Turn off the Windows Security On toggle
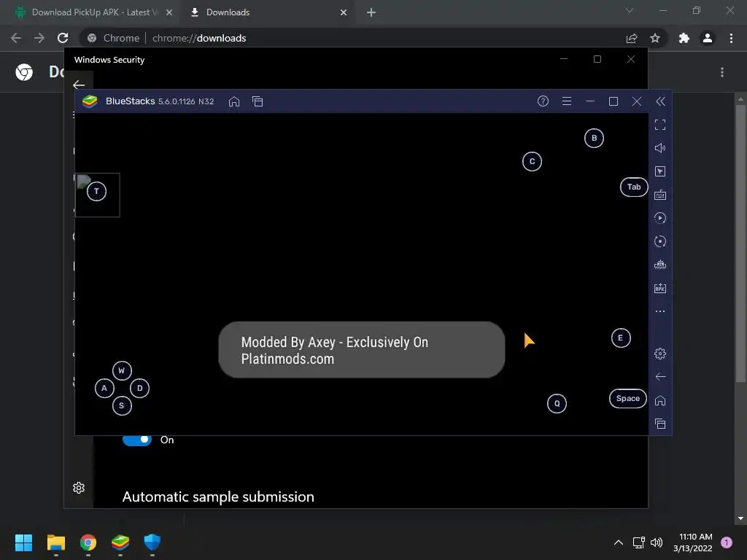The image size is (747, 560). tap(137, 440)
